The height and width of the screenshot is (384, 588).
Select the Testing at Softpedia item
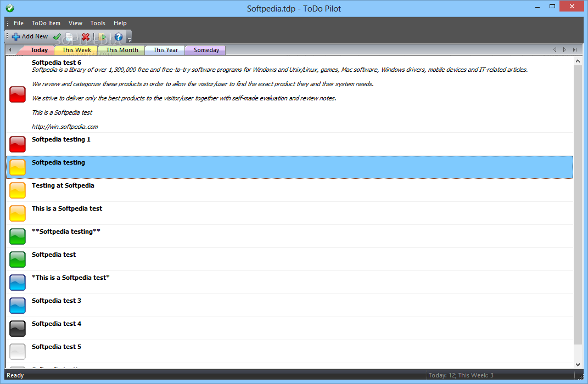289,190
